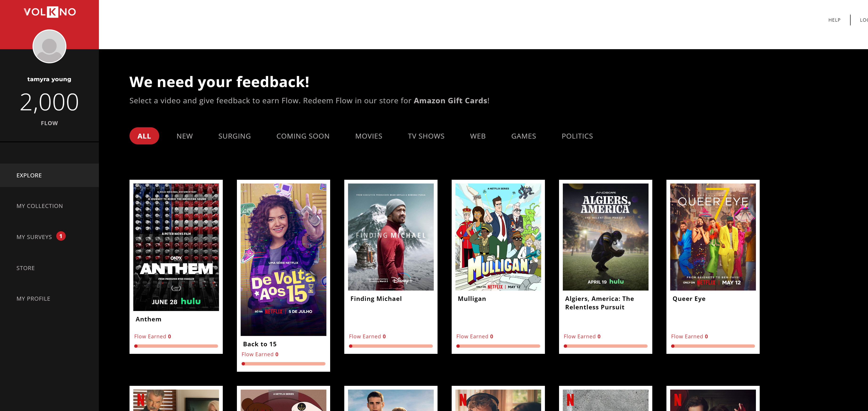The image size is (868, 411).
Task: Open My Collection in sidebar
Action: click(39, 206)
